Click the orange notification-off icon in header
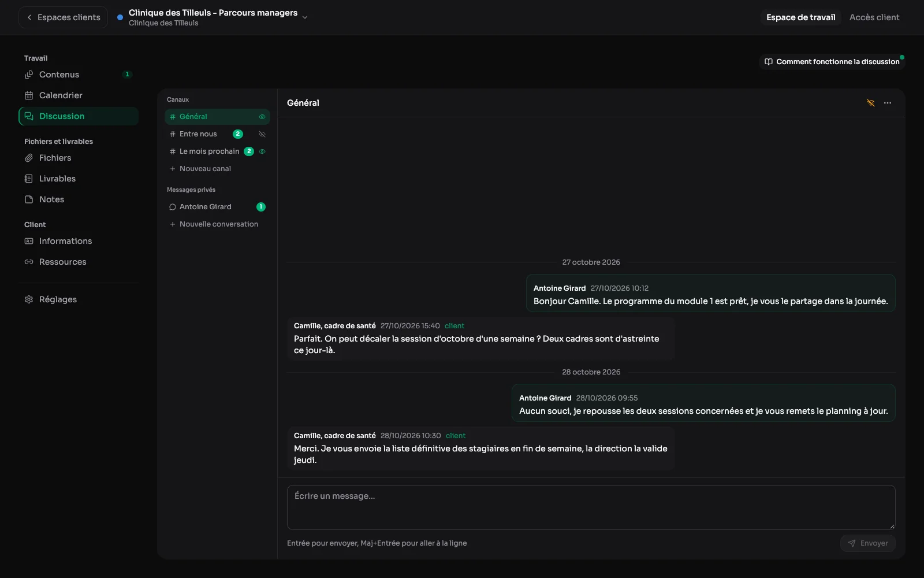Viewport: 924px width, 578px height. [871, 103]
